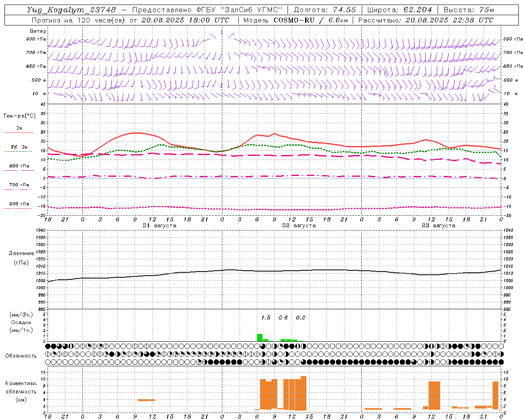Click the Широта: 62.204 header field
The image size is (525, 420).
pyautogui.click(x=399, y=10)
